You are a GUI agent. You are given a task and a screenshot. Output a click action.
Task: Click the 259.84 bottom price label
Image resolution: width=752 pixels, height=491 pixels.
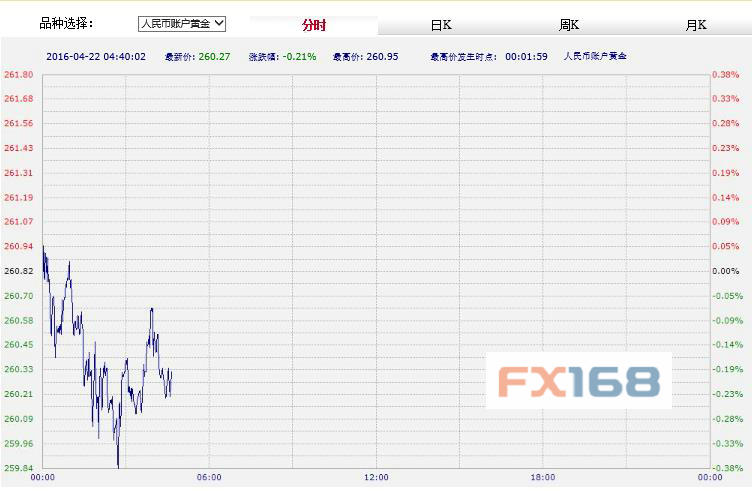(18, 468)
